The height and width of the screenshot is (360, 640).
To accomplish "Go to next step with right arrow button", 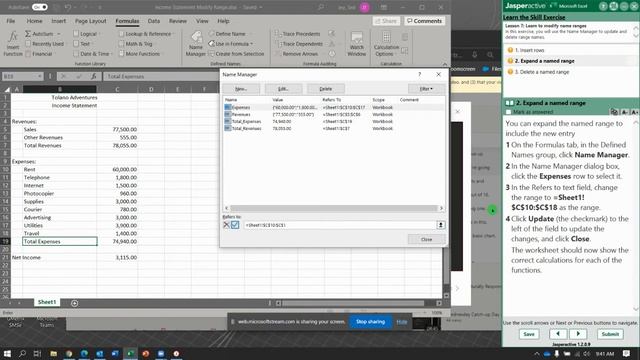I will pyautogui.click(x=578, y=334).
